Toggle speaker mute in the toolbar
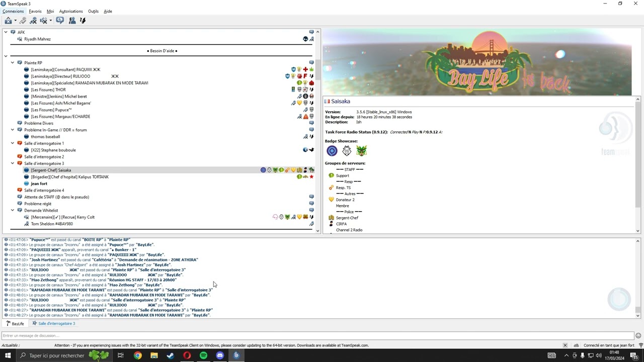Image resolution: width=644 pixels, height=362 pixels. [43, 21]
